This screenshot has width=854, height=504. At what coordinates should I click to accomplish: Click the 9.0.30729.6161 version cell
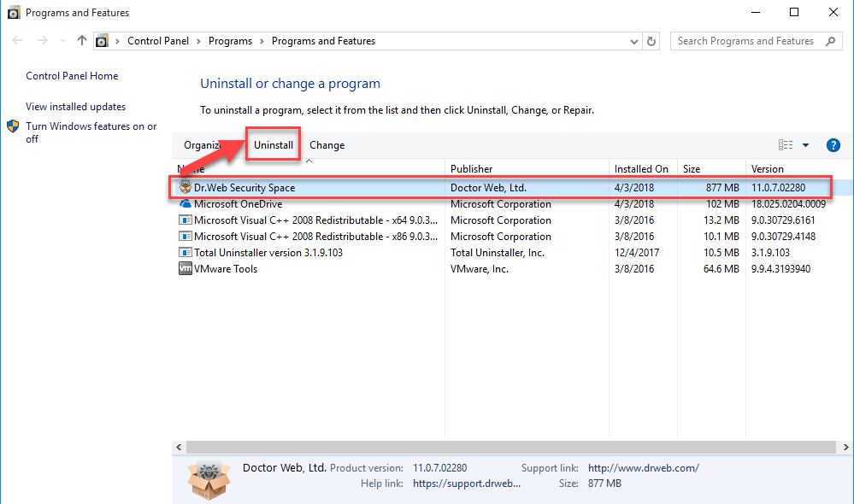[783, 220]
